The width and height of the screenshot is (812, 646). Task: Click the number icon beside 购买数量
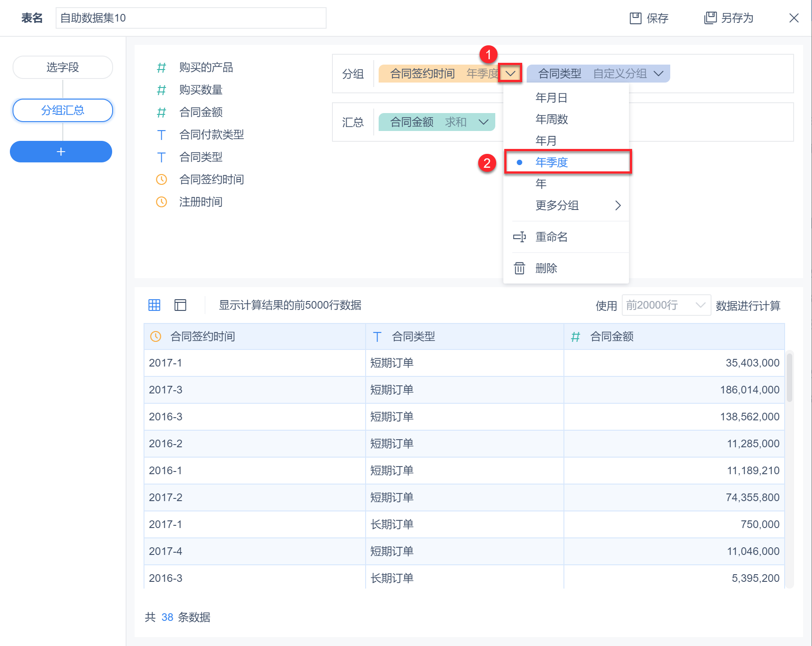pos(162,90)
